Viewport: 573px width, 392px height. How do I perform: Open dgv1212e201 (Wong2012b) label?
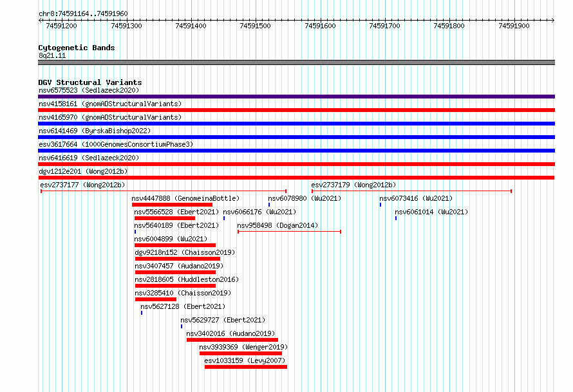coord(83,171)
